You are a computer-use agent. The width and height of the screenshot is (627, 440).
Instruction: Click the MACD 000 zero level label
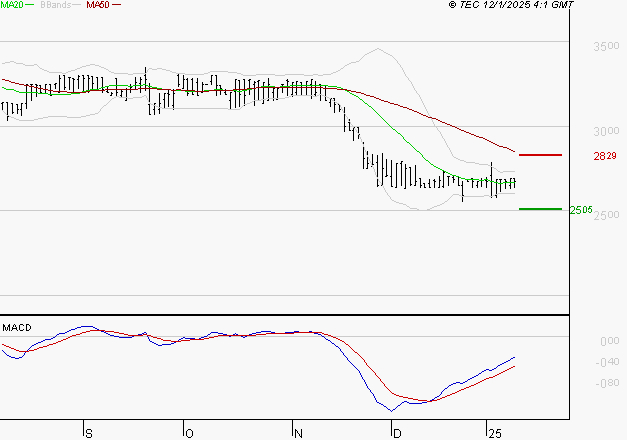click(x=609, y=342)
